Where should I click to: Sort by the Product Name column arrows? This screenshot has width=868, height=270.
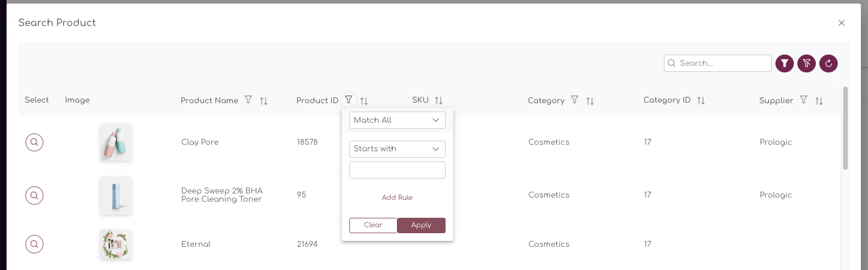(x=264, y=101)
